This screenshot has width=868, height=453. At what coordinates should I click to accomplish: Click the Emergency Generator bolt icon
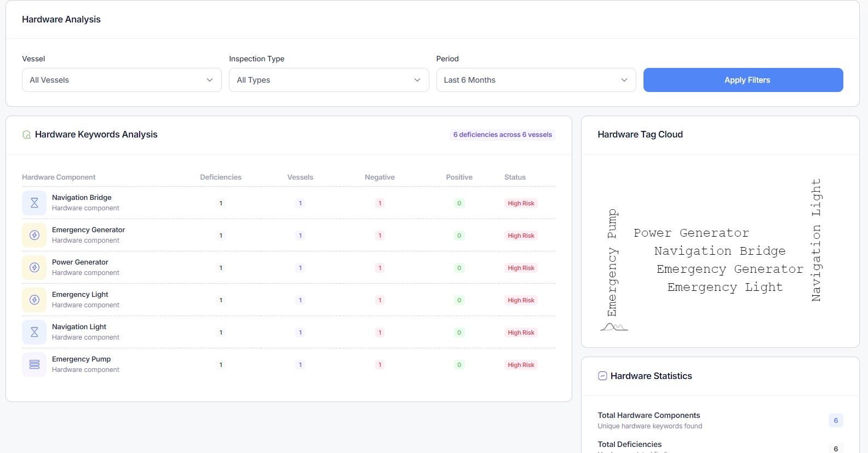[34, 235]
